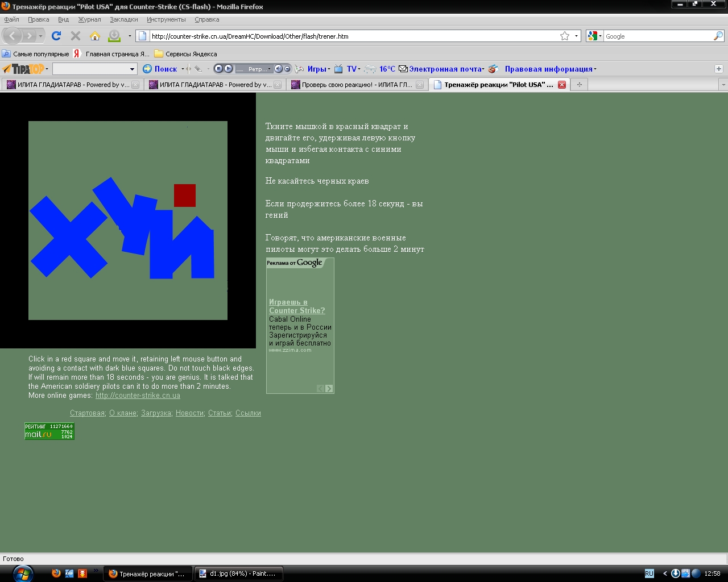This screenshot has width=728, height=582.
Task: Bookmark this page with the star icon
Action: pos(565,36)
